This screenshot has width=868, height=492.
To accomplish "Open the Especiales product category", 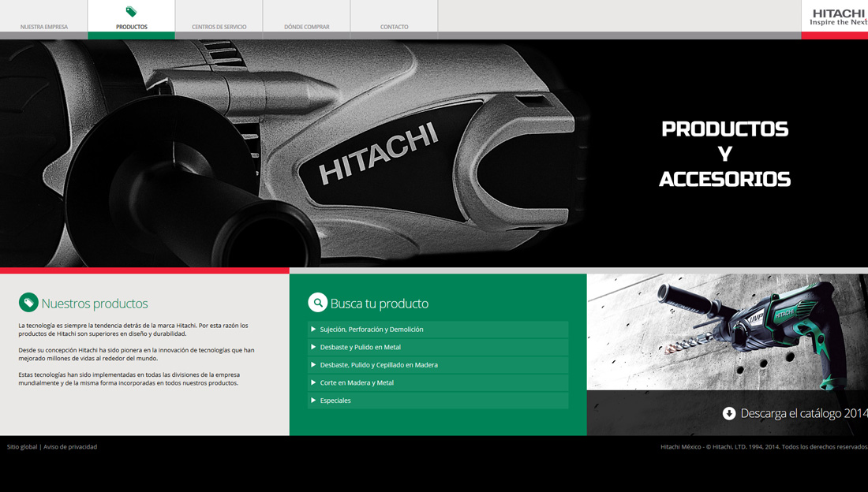I will coord(438,400).
